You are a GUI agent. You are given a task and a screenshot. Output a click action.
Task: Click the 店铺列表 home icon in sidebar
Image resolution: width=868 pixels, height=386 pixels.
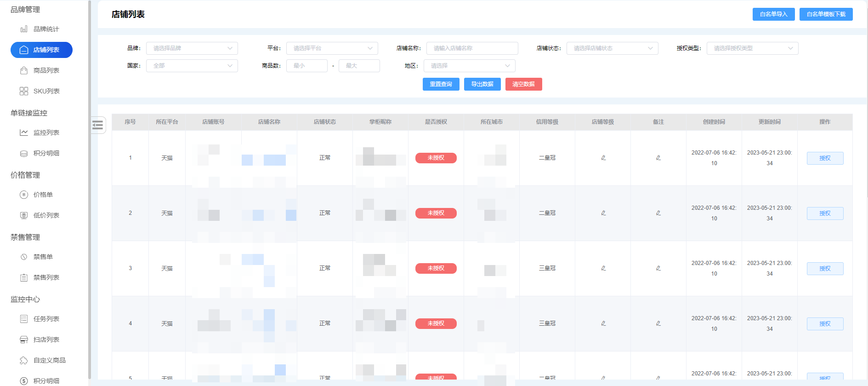point(24,50)
